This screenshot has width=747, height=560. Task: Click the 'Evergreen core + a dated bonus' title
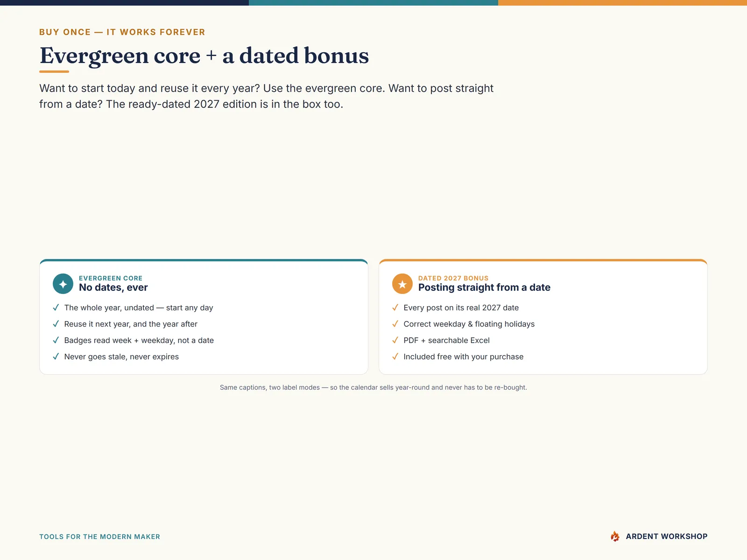tap(204, 56)
